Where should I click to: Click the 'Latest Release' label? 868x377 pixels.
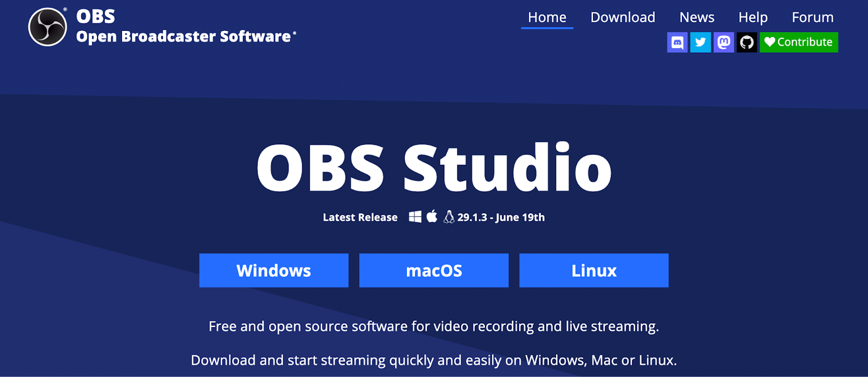pos(360,217)
